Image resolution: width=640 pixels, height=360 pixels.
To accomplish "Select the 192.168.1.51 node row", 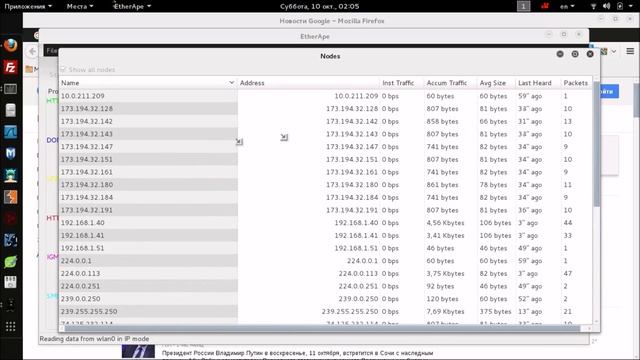I will [x=325, y=248].
